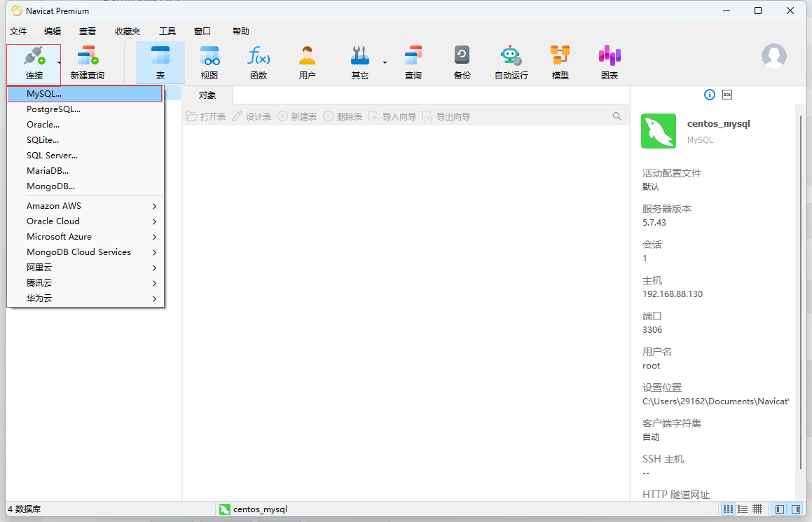Switch information pane to DDL view

pyautogui.click(x=729, y=95)
